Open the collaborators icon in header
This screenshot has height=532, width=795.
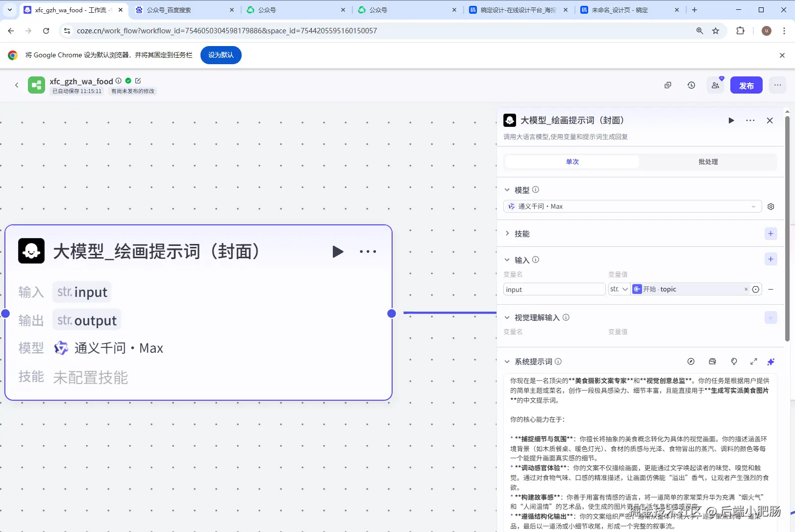coord(716,85)
